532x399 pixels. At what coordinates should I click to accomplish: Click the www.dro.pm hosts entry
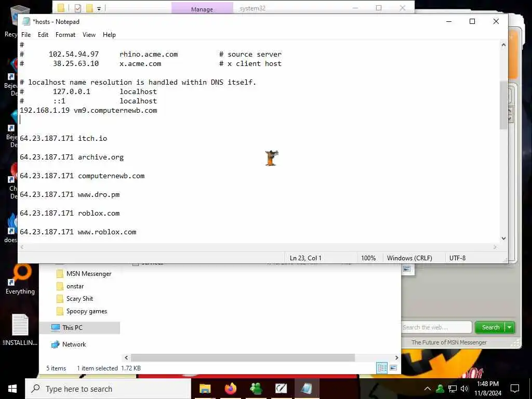coord(70,194)
